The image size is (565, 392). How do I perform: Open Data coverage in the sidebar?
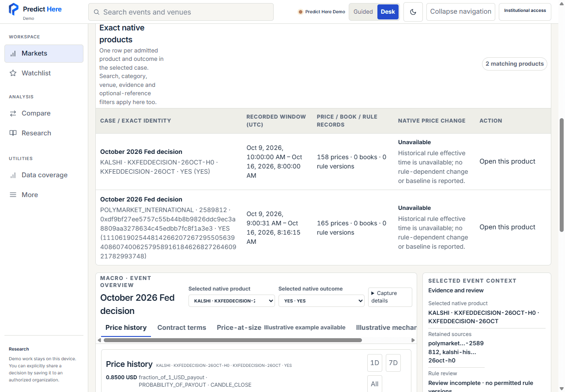pyautogui.click(x=44, y=175)
